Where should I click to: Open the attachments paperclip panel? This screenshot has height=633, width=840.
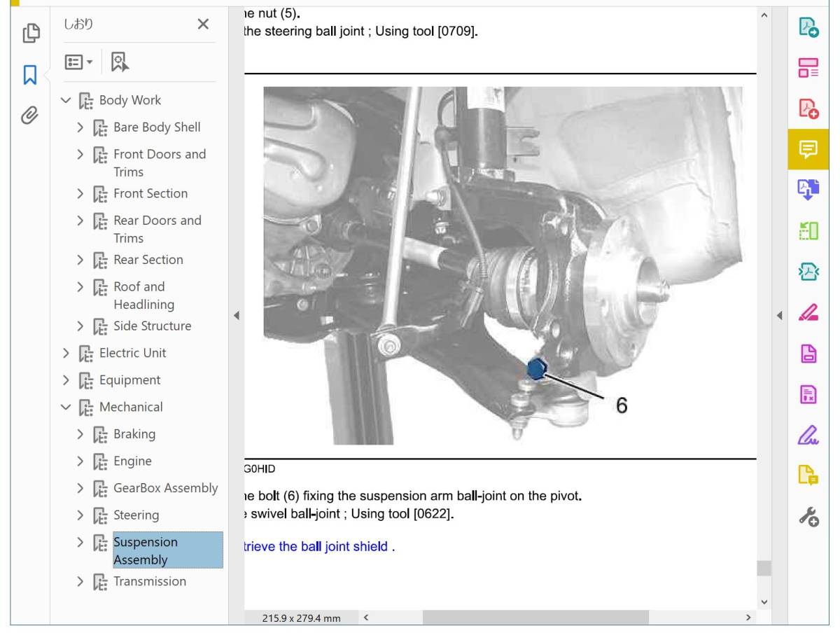click(30, 115)
